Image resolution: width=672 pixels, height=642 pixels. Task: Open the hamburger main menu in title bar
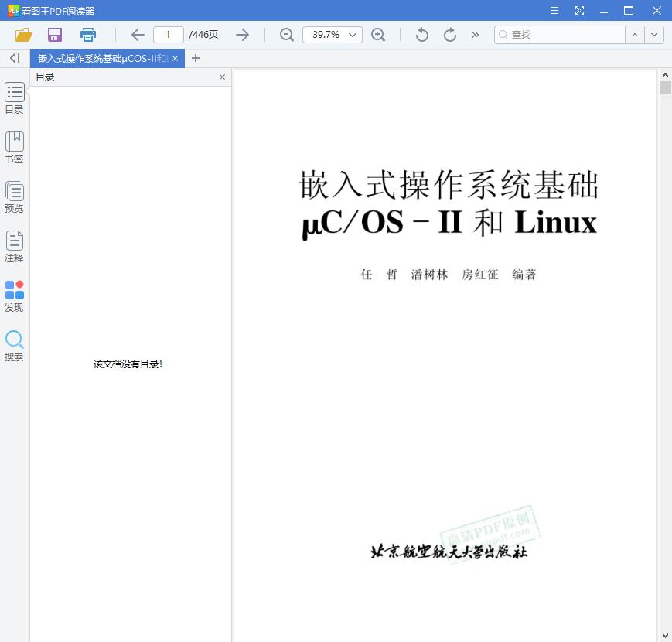[554, 11]
